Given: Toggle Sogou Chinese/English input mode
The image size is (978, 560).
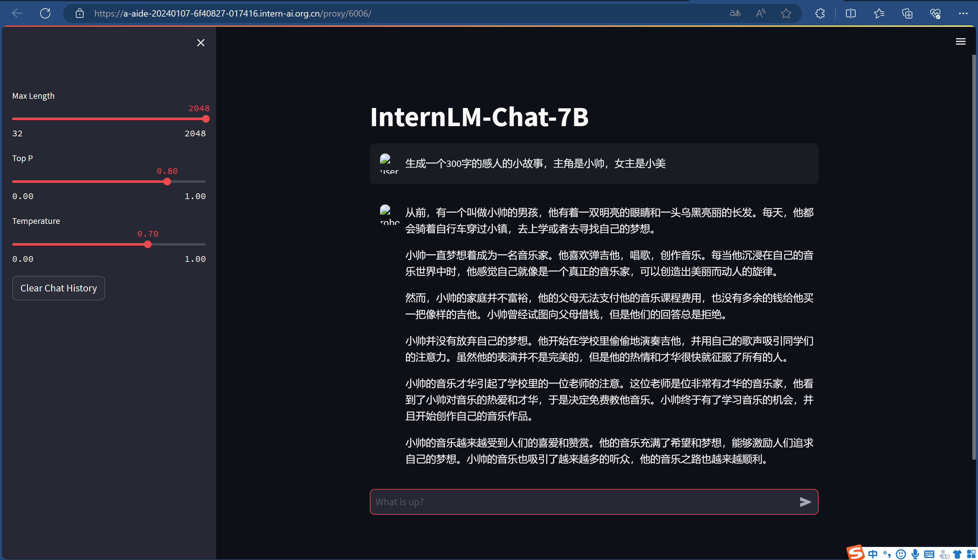Looking at the screenshot, I should coord(873,554).
